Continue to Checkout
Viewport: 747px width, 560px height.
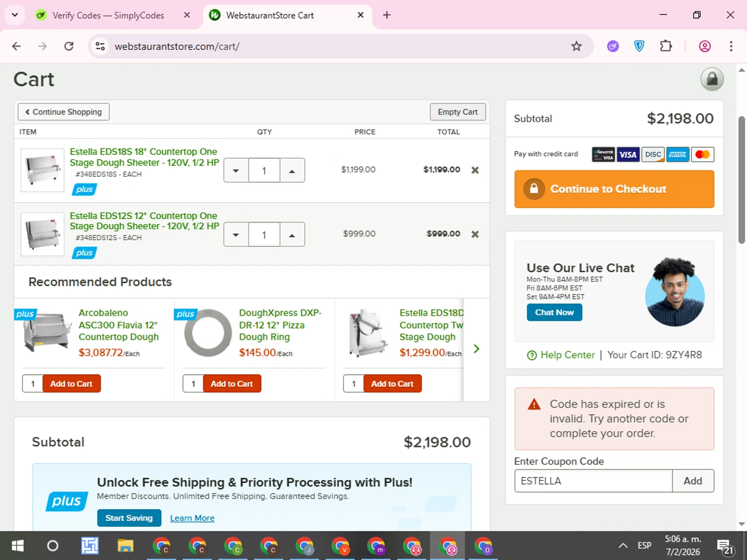614,189
